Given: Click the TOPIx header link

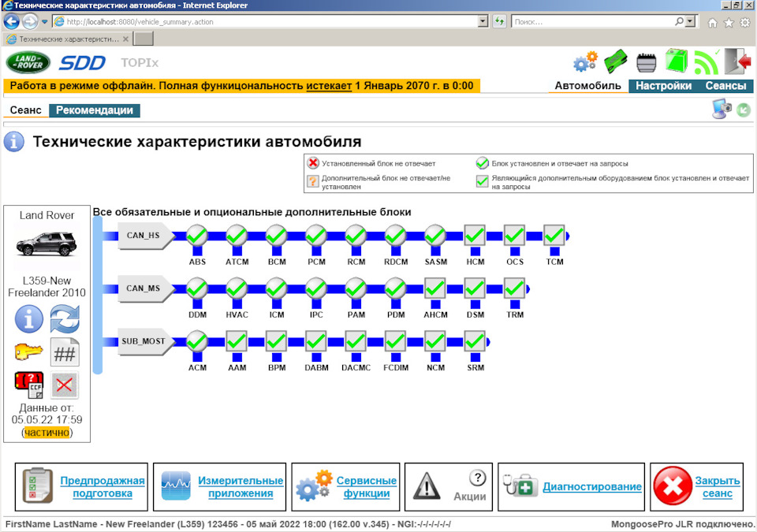Looking at the screenshot, I should [140, 63].
